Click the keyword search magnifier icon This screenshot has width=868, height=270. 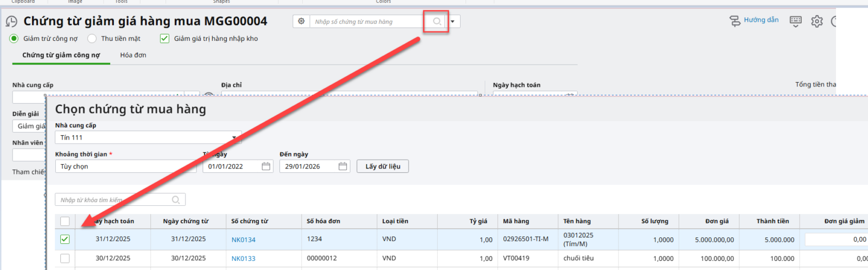[176, 200]
